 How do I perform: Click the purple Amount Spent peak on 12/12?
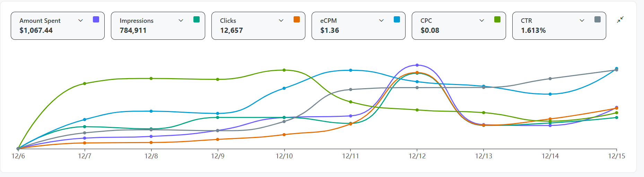(417, 65)
